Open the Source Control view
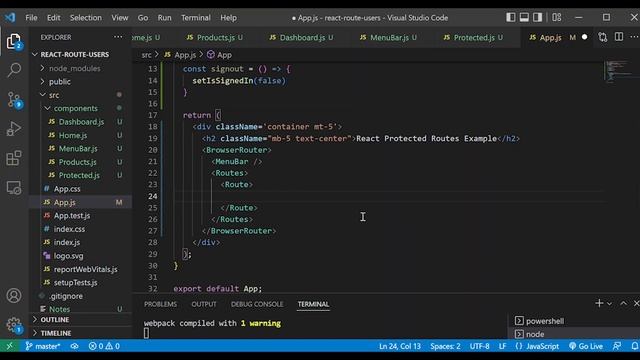640x360 pixels. (14, 100)
